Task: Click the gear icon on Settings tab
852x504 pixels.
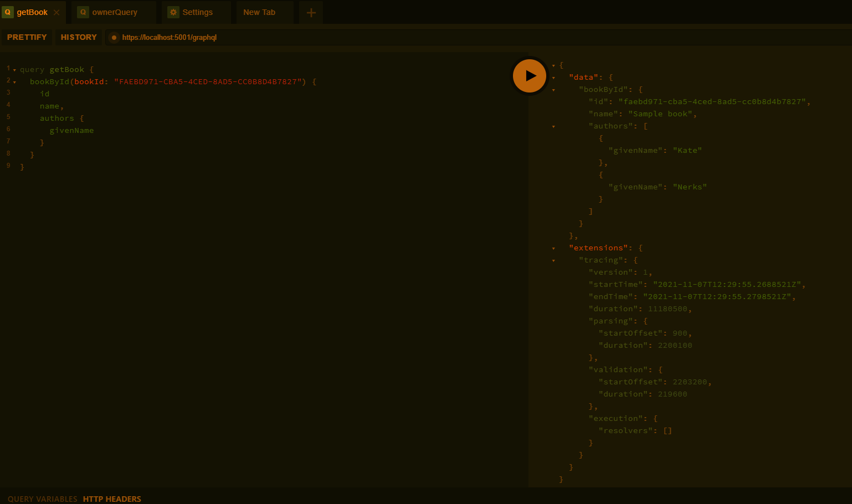Action: tap(173, 12)
